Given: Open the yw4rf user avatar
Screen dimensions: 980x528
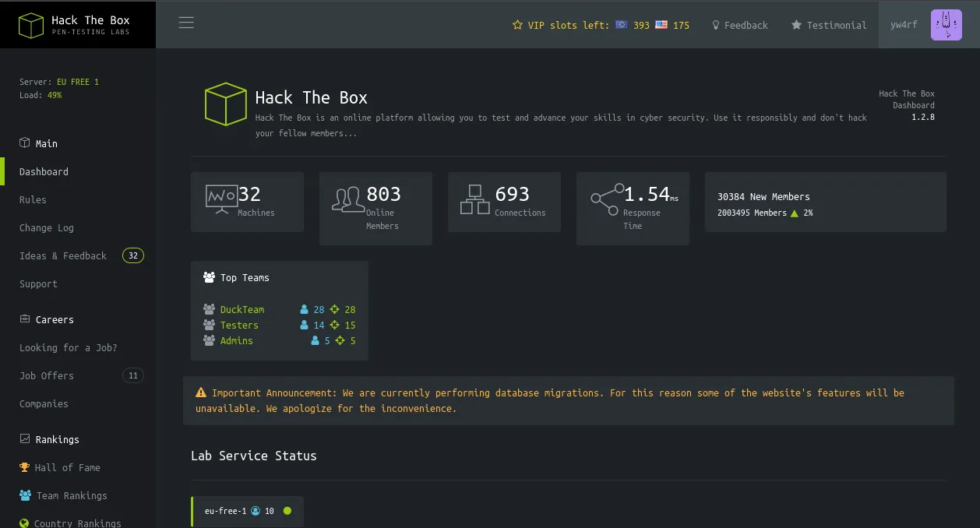Looking at the screenshot, I should click(946, 25).
